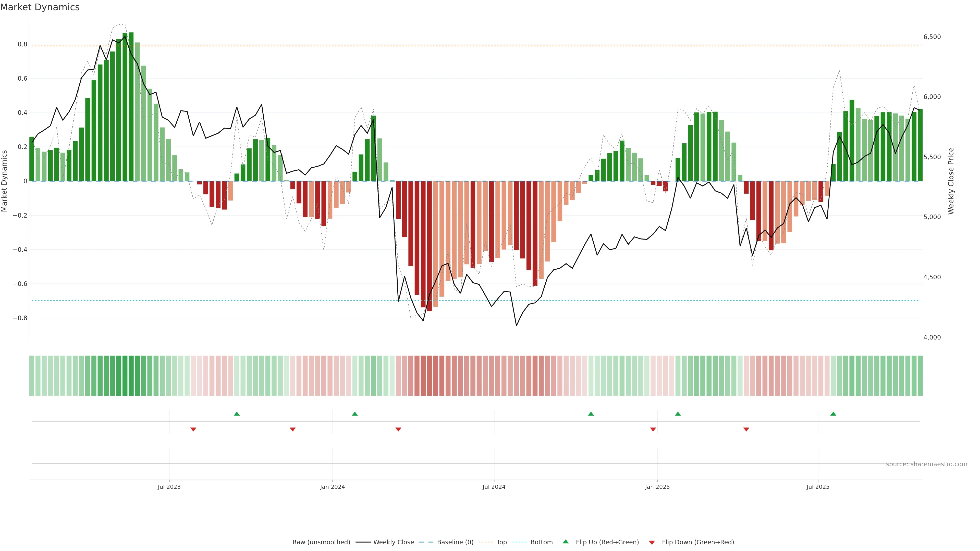Viewport: 980px width, 551px height.
Task: Click the red triangle icon in the legend
Action: point(652,543)
